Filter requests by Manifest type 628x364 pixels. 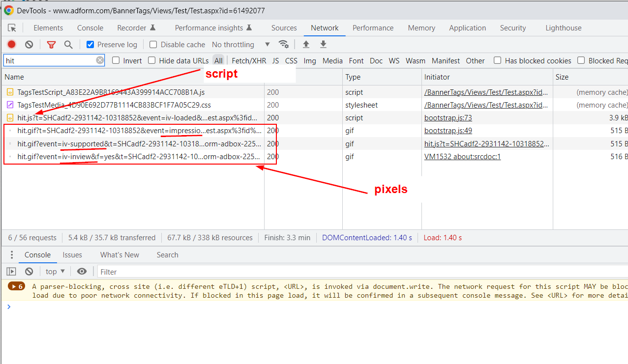(x=446, y=60)
